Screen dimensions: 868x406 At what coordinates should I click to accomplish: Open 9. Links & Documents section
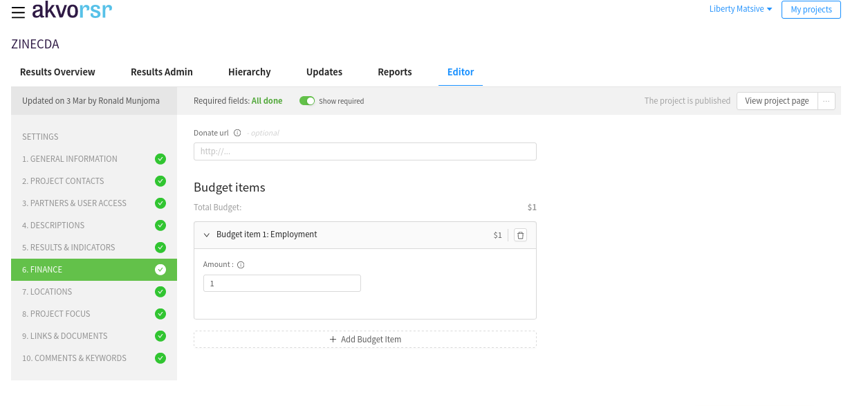[x=94, y=336]
